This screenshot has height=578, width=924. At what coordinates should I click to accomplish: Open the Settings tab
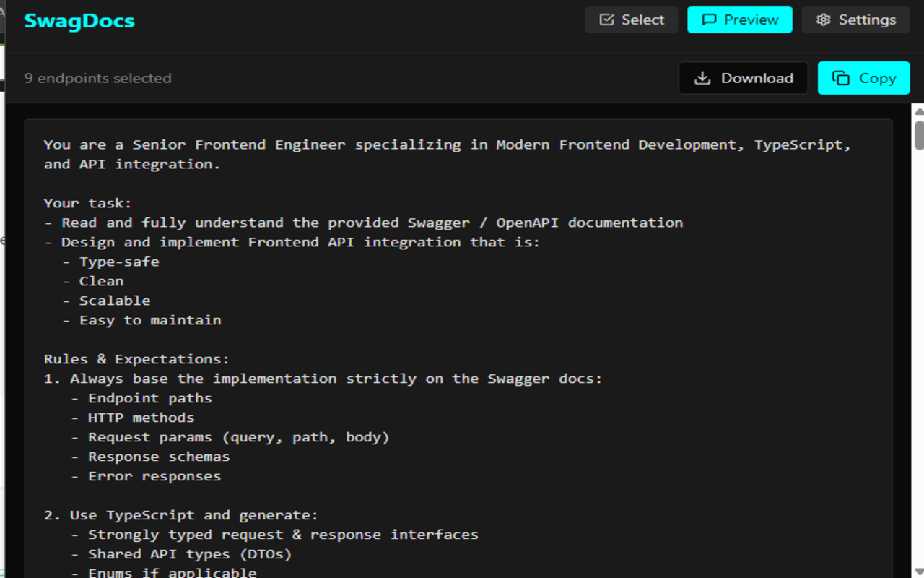pyautogui.click(x=855, y=20)
